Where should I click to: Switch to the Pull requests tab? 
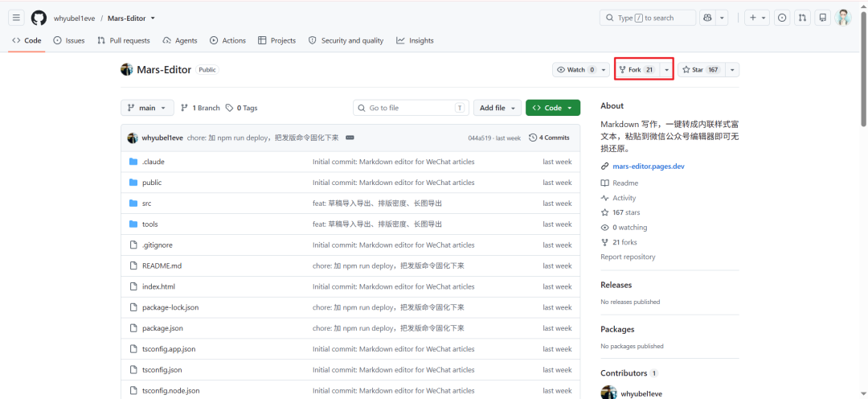pyautogui.click(x=124, y=40)
